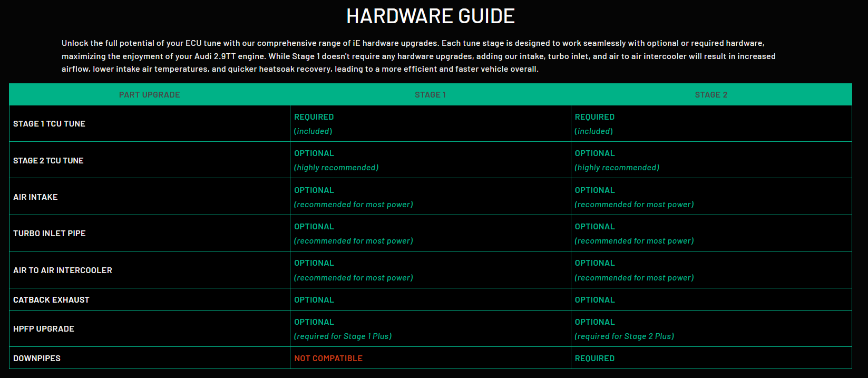This screenshot has width=868, height=378.
Task: Click REQUIRED in the Downpipes Stage 2 cell
Action: click(594, 358)
